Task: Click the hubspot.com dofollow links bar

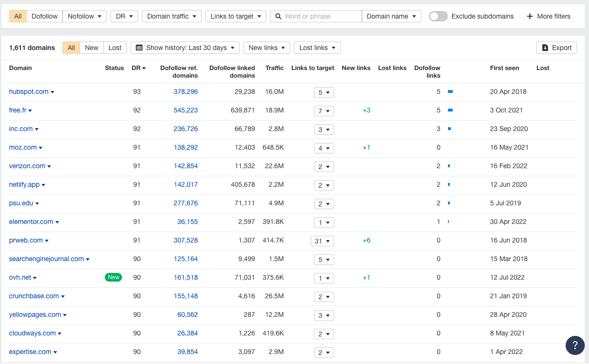Action: (450, 91)
